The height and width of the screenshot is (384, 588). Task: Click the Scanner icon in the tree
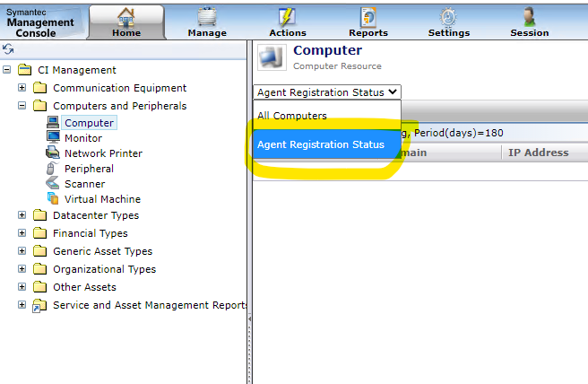53,184
